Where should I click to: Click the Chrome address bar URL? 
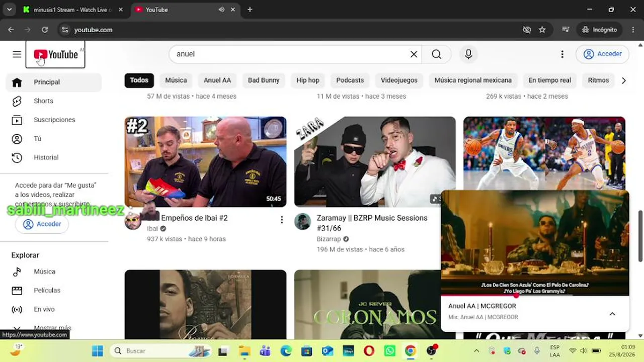[x=93, y=30]
